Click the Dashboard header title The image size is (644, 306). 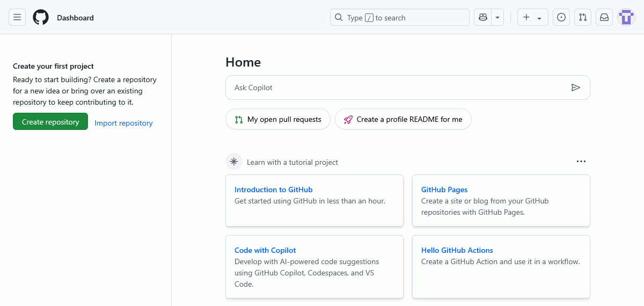click(75, 18)
